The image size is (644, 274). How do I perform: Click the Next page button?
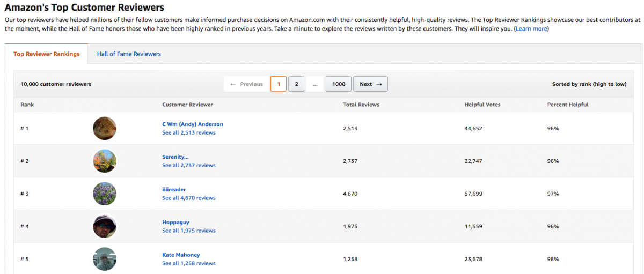370,84
